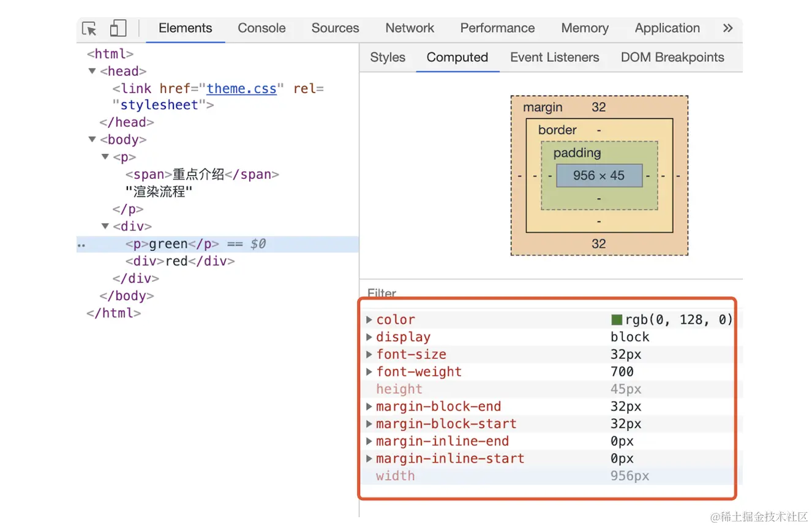Image resolution: width=812 pixels, height=527 pixels.
Task: Click the height property row
Action: click(x=551, y=389)
